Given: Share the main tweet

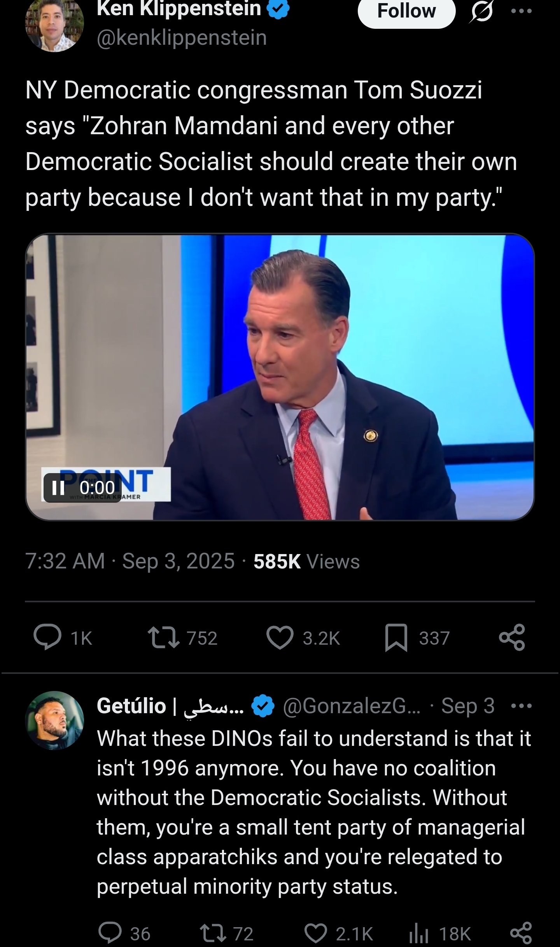Looking at the screenshot, I should pos(512,638).
